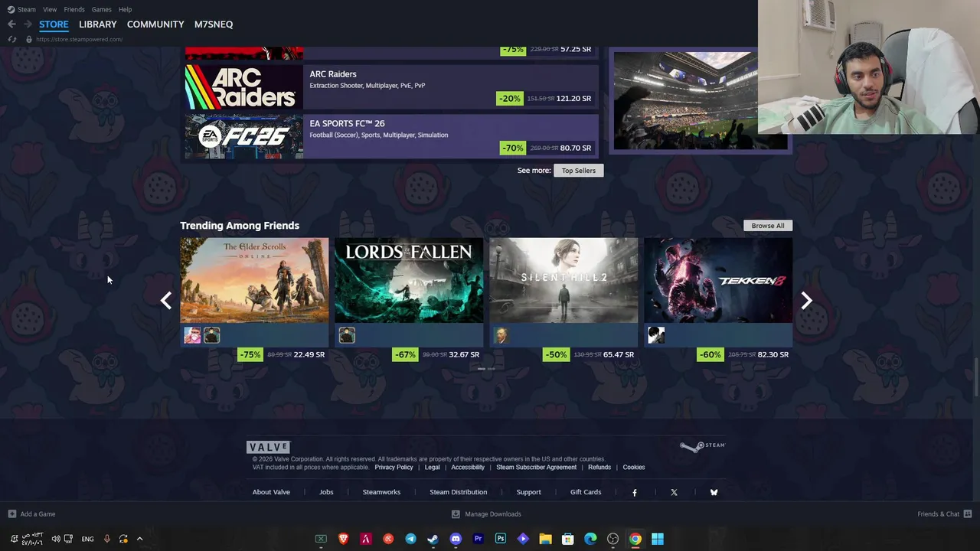Screen dimensions: 980x551
Task: Click the ARC Raiders game row
Action: [391, 86]
